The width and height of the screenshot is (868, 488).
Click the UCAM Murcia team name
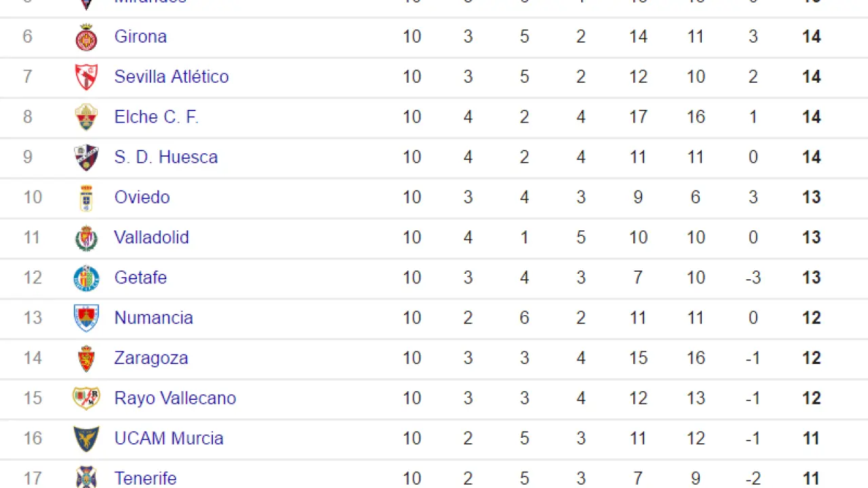click(x=169, y=438)
